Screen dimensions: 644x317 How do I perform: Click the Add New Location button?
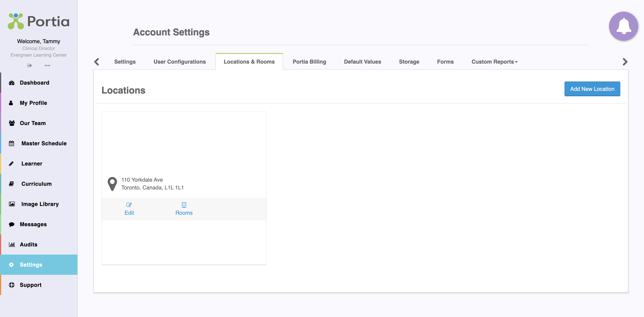(x=592, y=89)
